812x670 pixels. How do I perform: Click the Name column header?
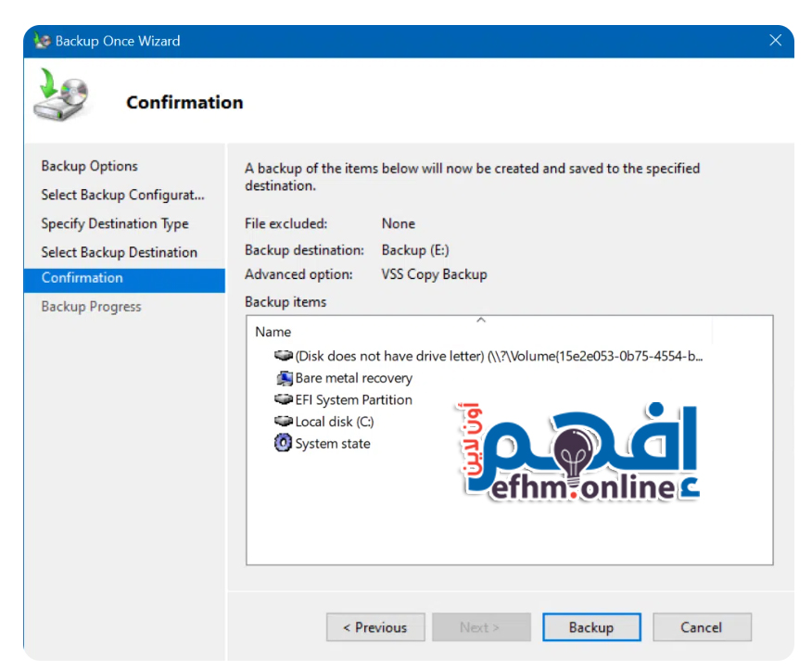273,332
